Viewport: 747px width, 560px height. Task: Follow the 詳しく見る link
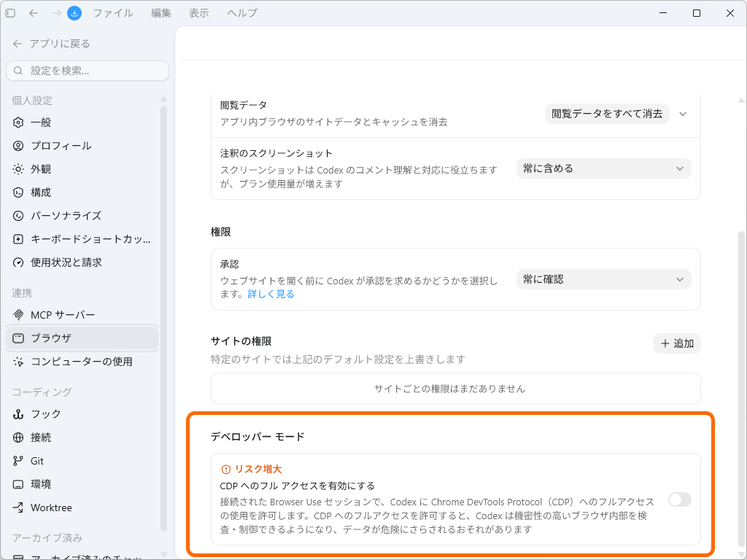(271, 295)
